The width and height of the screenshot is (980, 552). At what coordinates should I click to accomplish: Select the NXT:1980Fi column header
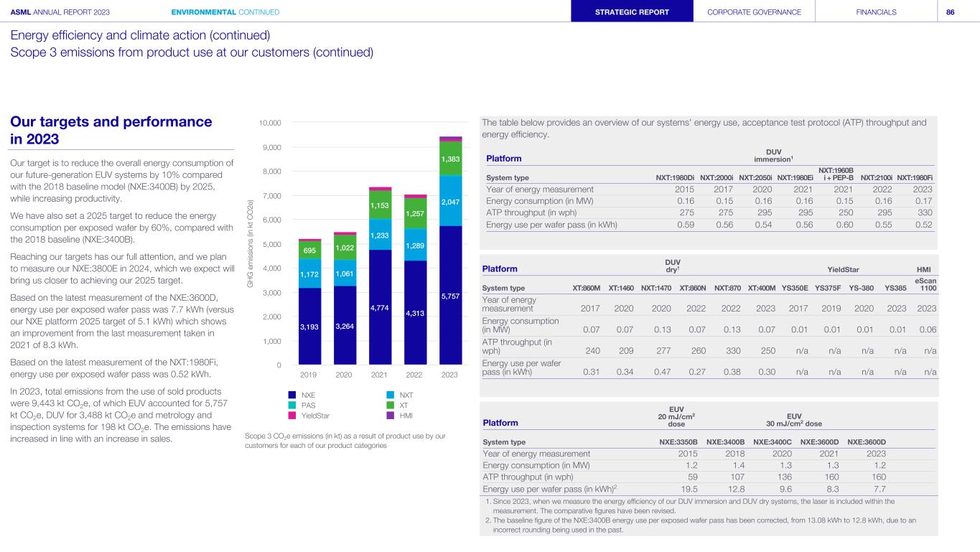click(x=915, y=178)
